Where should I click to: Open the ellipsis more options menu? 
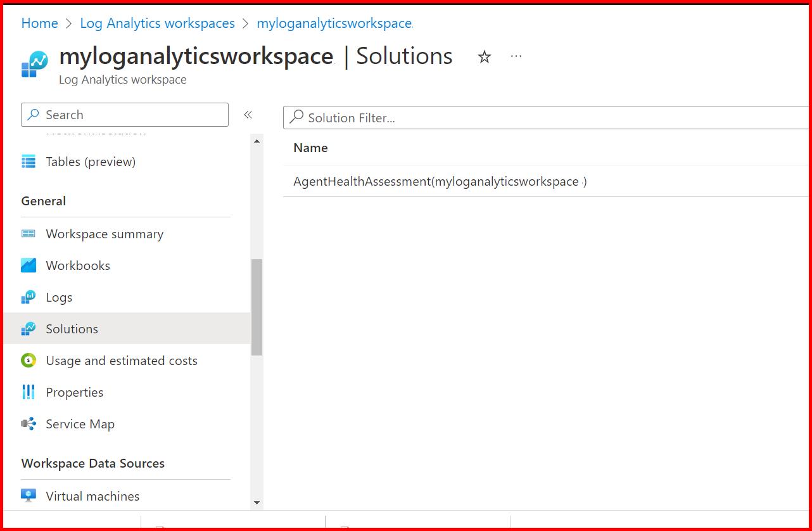tap(516, 56)
